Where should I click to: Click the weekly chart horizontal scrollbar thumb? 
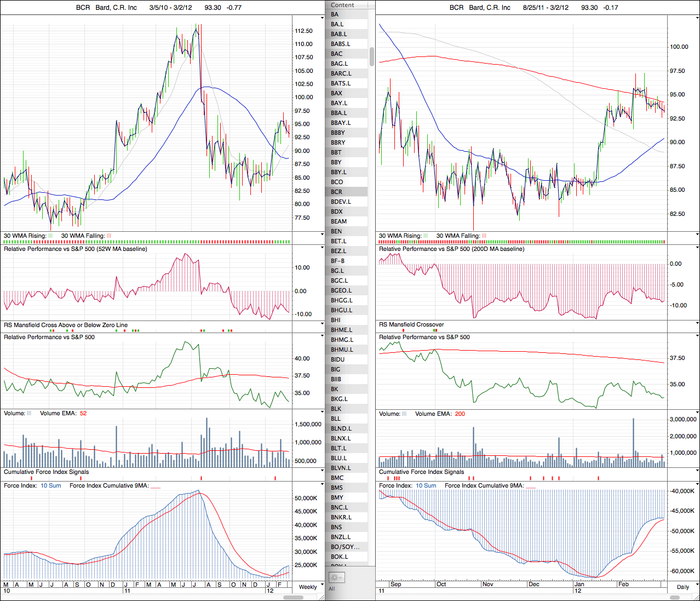coord(292,597)
